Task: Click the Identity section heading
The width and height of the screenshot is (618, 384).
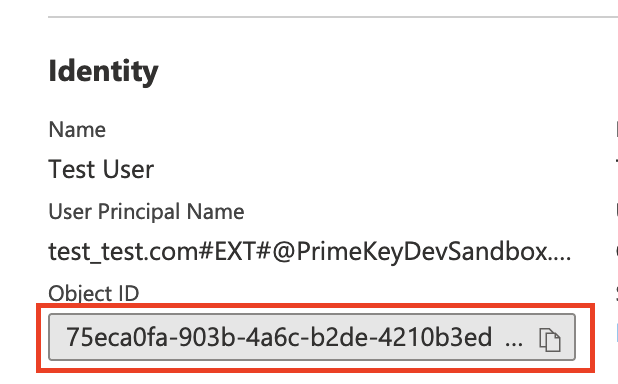Action: click(103, 72)
